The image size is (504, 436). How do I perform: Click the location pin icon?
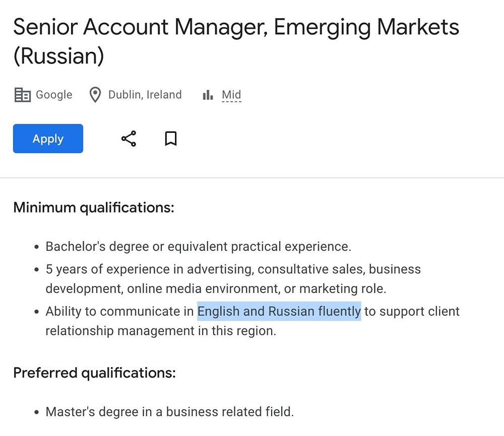[95, 95]
